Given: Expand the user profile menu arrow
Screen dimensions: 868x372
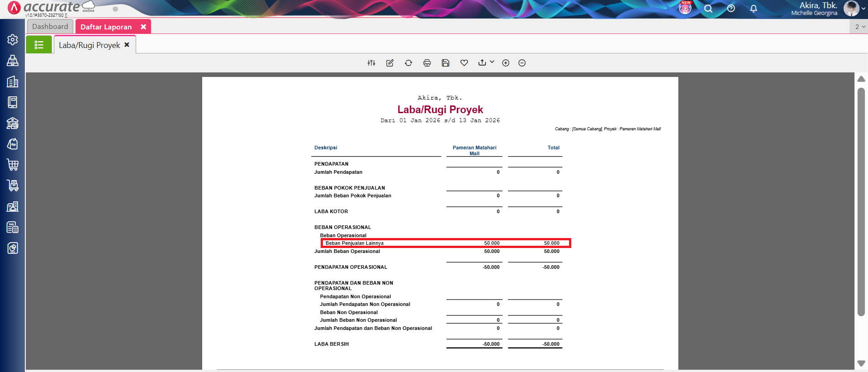Looking at the screenshot, I should [863, 9].
